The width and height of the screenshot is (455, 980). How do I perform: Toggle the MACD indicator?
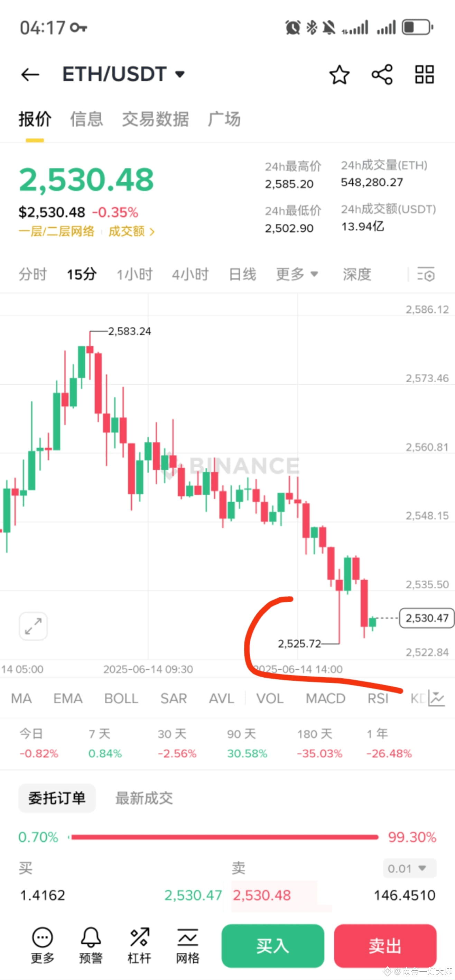click(325, 698)
